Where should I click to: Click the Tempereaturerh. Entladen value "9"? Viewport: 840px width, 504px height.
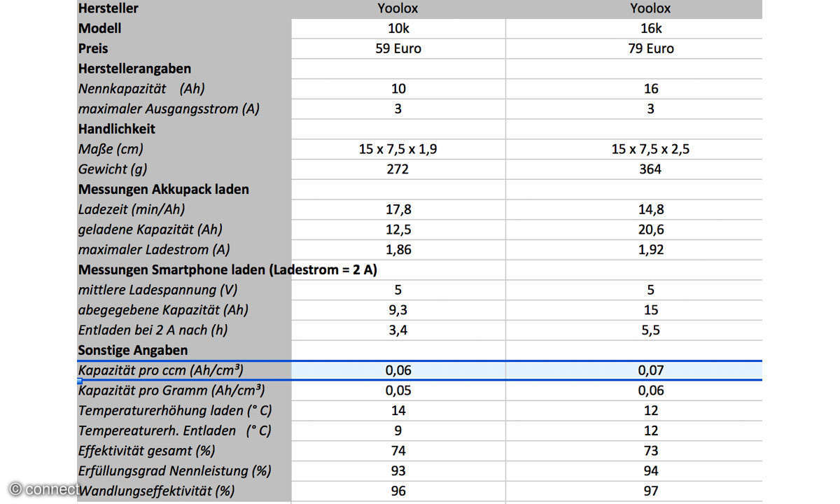tap(398, 430)
